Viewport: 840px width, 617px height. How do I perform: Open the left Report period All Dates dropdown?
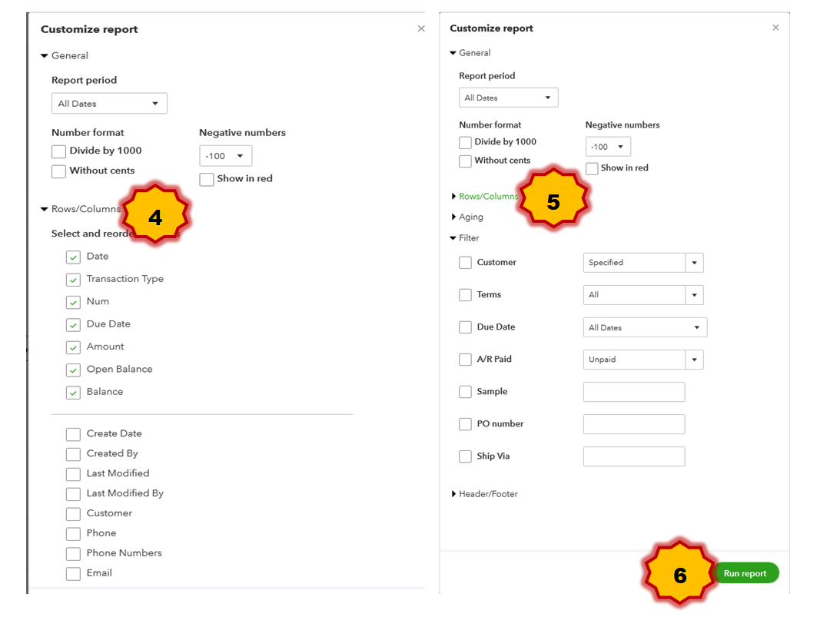[x=109, y=104]
